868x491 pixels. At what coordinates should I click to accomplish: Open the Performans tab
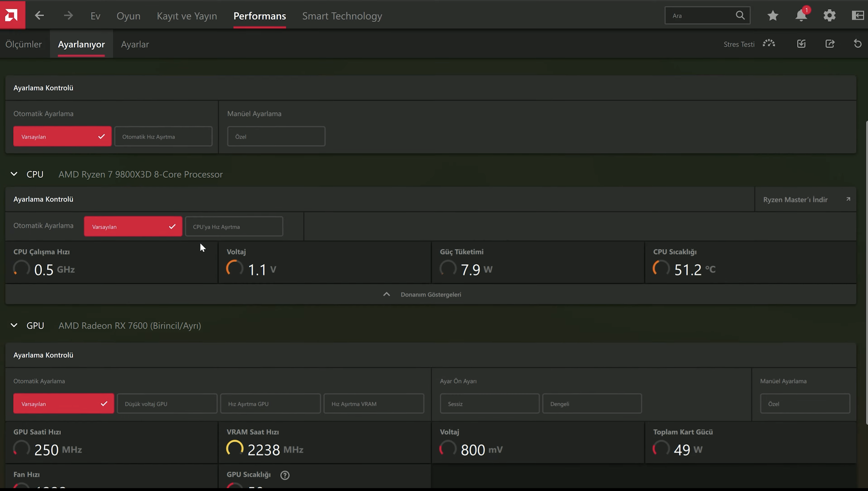(260, 16)
